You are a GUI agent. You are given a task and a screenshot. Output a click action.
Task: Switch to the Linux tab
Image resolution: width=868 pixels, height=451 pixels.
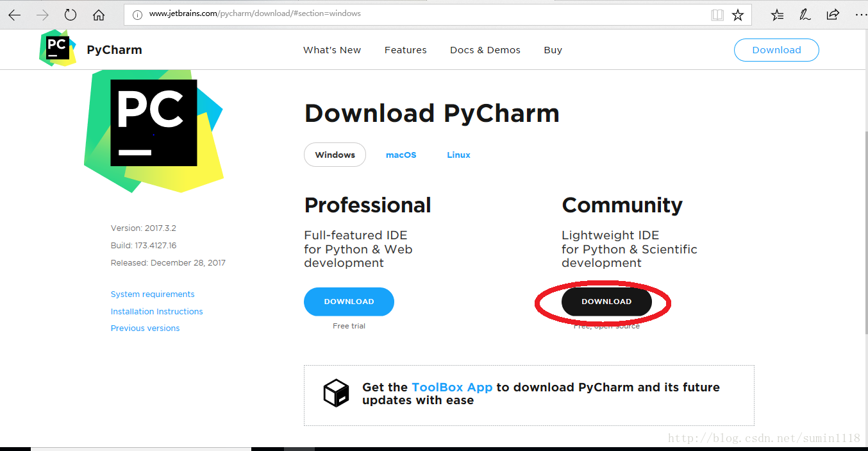point(458,155)
